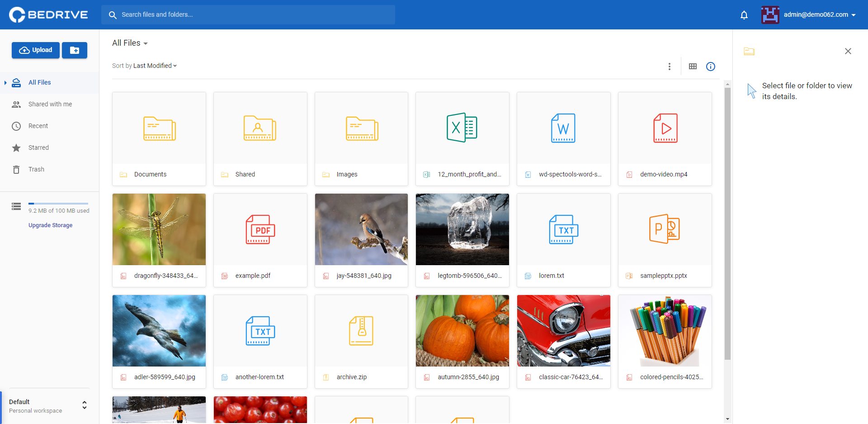Screen dimensions: 868x424
Task: Open Recent files list
Action: (50, 126)
